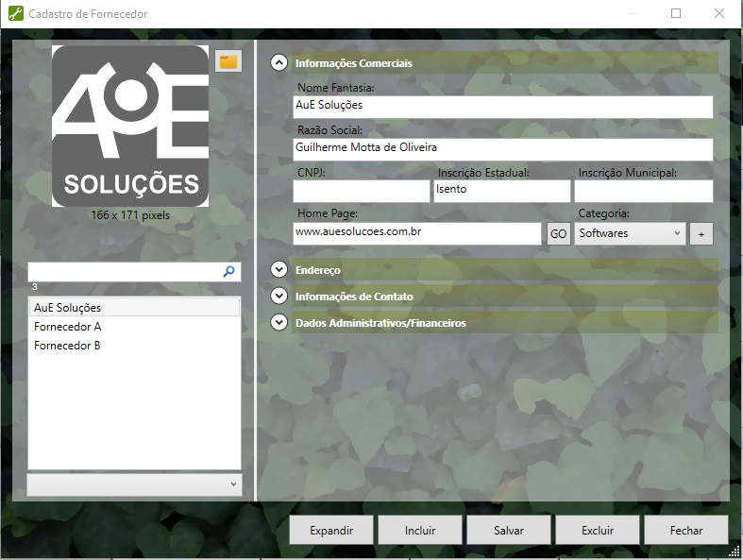Expand the Informações de Contato section
This screenshot has width=743, height=560.
279,297
